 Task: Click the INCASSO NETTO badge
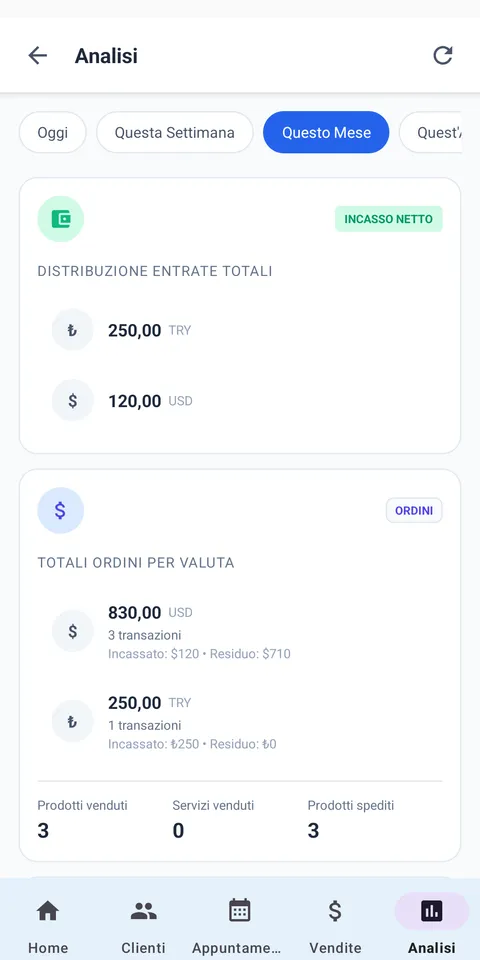389,219
